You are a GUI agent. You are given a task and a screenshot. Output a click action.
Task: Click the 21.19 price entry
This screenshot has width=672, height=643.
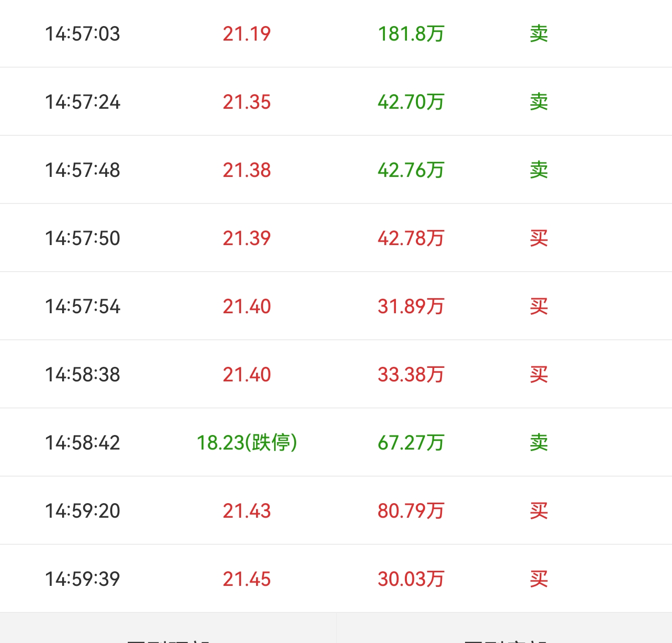247,34
